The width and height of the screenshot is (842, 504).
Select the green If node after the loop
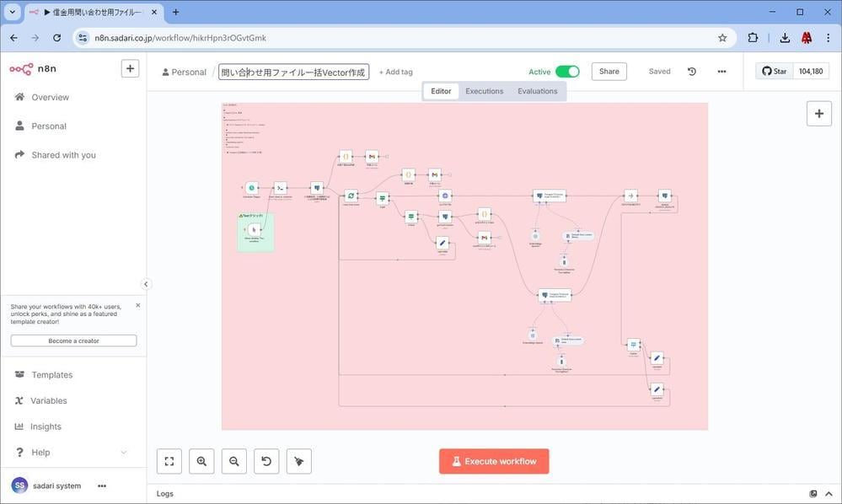point(383,199)
